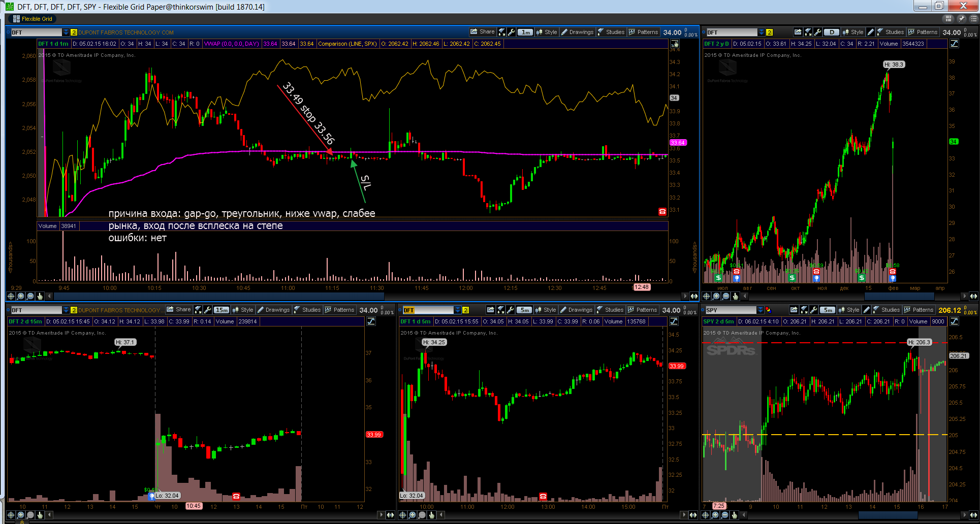Click pin icon near top-right grid controls

click(961, 19)
